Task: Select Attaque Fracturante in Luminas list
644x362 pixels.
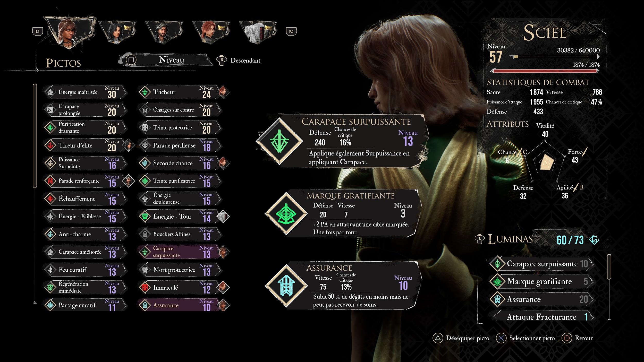Action: (542, 317)
